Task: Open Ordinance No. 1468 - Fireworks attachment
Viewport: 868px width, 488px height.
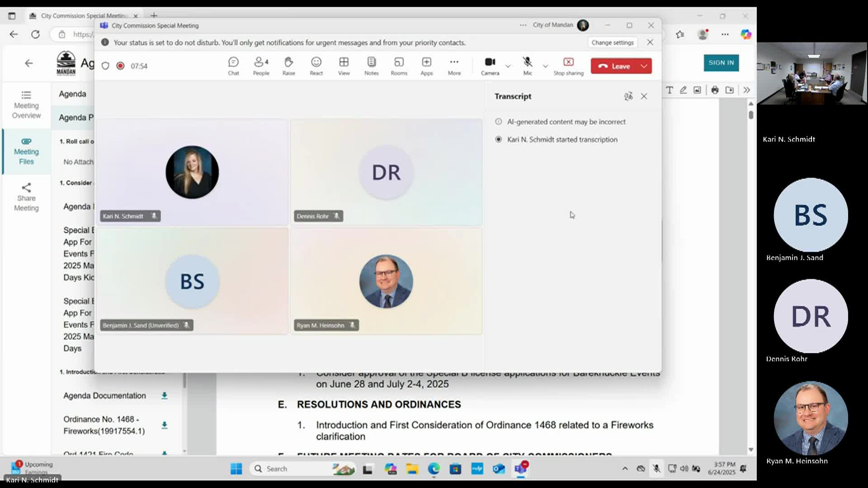Action: tap(104, 425)
